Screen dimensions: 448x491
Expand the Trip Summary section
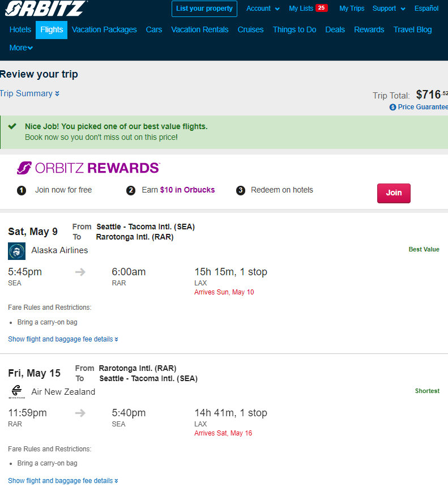click(x=30, y=93)
